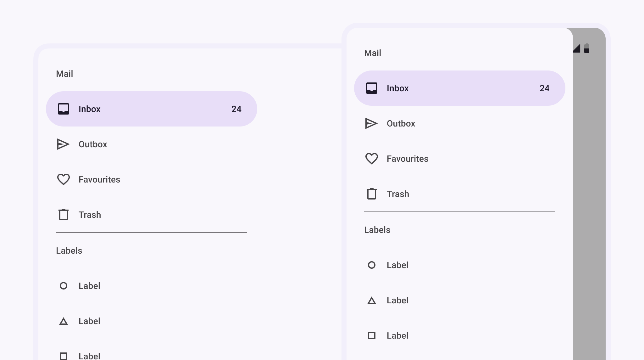Select the square Label icon on phone drawer
Image resolution: width=644 pixels, height=360 pixels.
pos(372,335)
